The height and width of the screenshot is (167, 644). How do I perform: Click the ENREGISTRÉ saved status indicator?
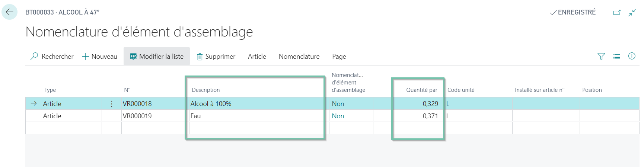point(573,12)
